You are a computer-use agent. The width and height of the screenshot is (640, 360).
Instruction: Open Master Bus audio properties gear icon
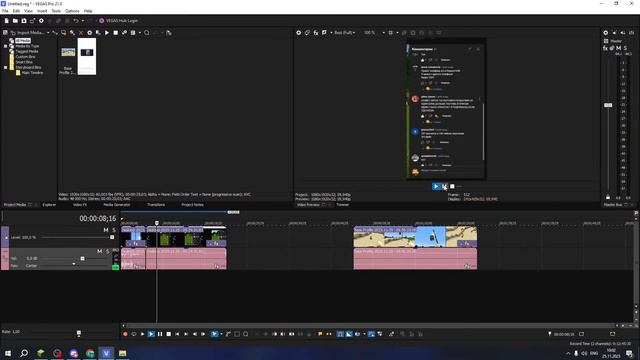pyautogui.click(x=606, y=33)
